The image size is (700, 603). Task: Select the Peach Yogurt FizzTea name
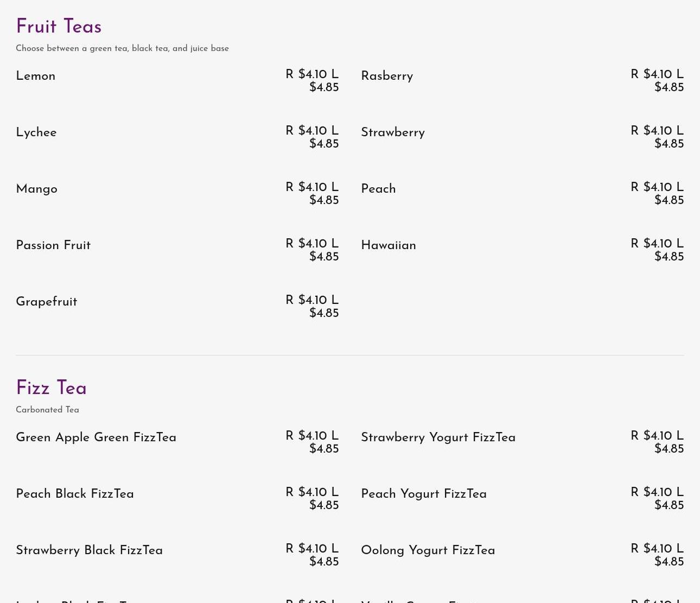424,494
